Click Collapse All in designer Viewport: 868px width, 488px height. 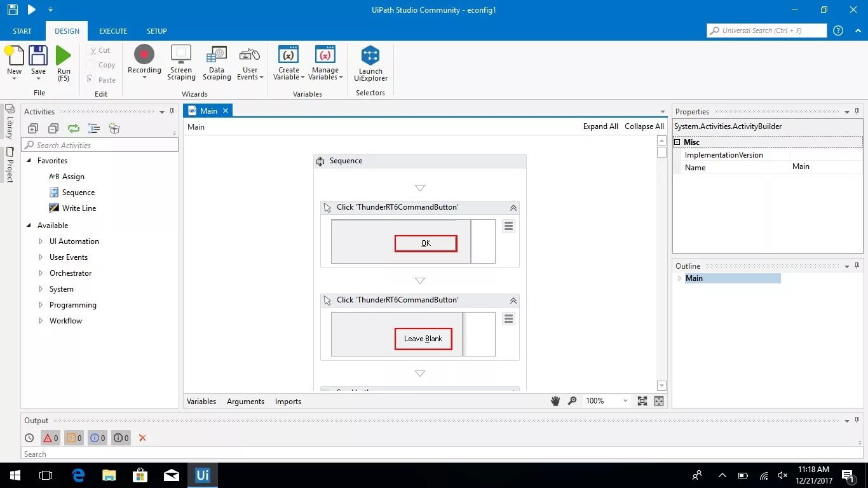644,126
